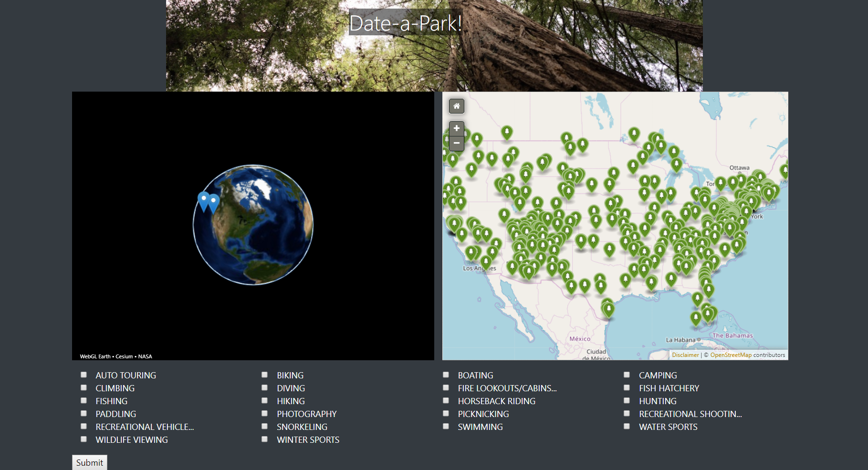This screenshot has width=868, height=470.
Task: Enable the FIRE LOOKOUTS/CABINS checkbox
Action: click(x=446, y=388)
